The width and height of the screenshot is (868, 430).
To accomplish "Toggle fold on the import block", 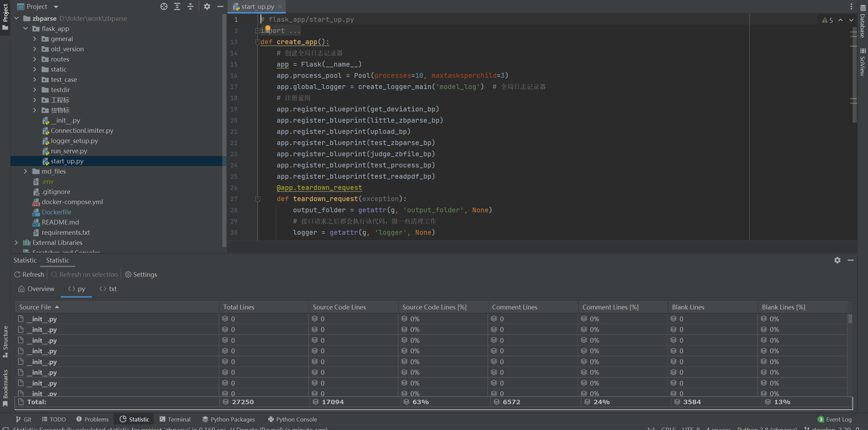I will pos(258,31).
